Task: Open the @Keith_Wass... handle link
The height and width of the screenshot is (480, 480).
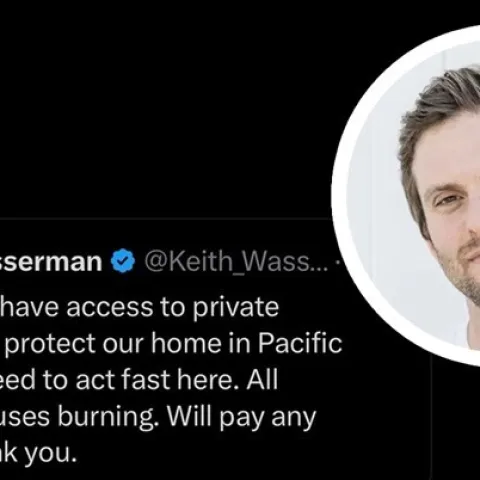Action: tap(236, 261)
